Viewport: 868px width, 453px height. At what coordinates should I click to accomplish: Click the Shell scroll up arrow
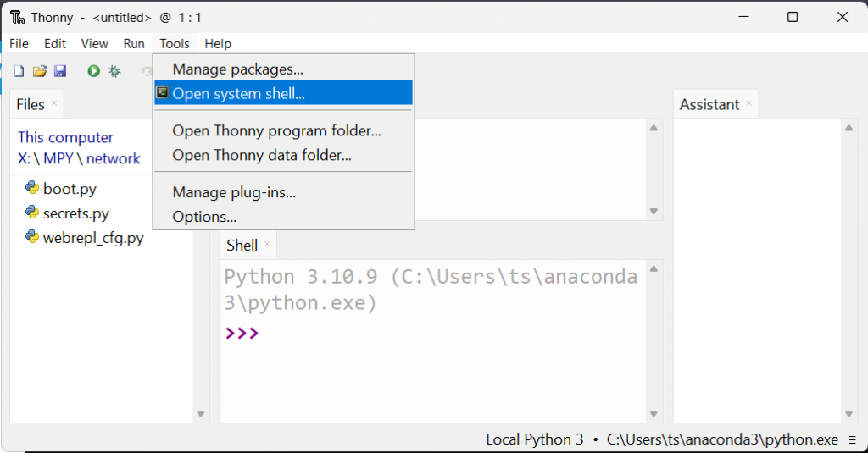coord(654,268)
